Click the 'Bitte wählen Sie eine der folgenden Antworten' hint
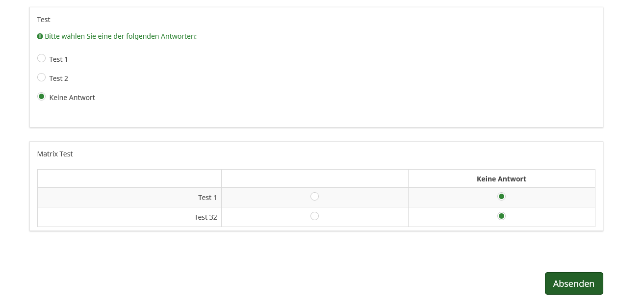 point(121,36)
